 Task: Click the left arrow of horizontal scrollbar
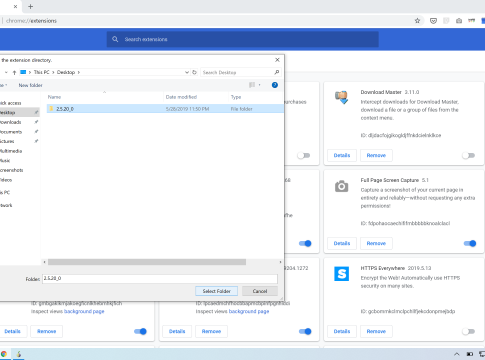[x=44, y=262]
